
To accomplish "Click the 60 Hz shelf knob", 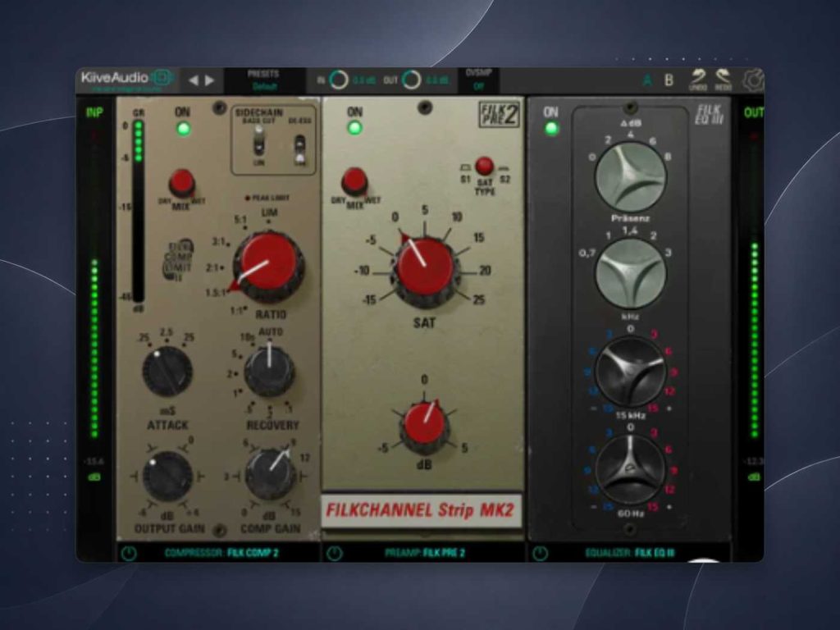I will [x=631, y=470].
